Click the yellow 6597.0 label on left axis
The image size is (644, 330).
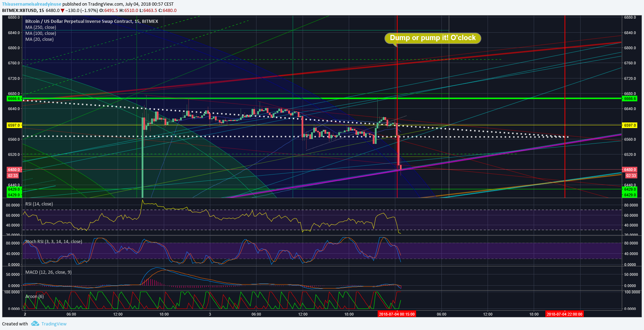[x=14, y=125]
